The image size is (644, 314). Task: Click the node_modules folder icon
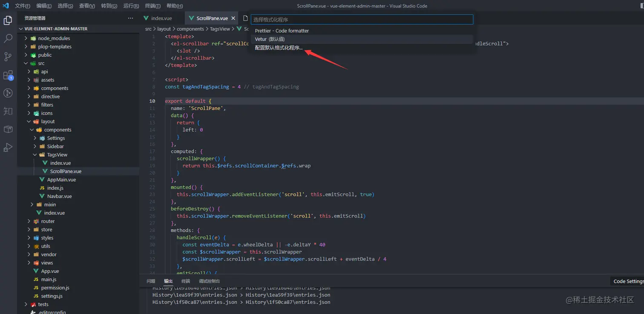34,38
